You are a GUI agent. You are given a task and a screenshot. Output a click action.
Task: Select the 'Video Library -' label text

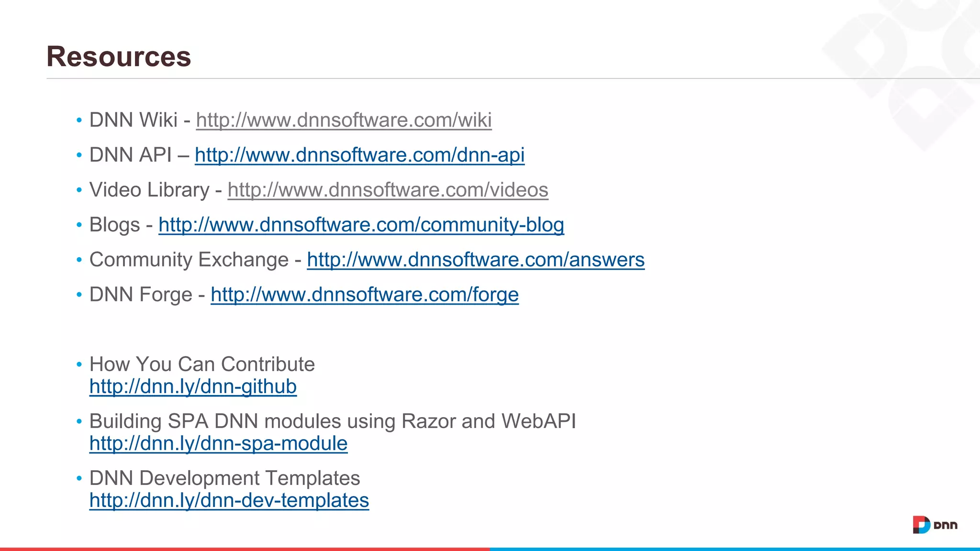click(156, 190)
